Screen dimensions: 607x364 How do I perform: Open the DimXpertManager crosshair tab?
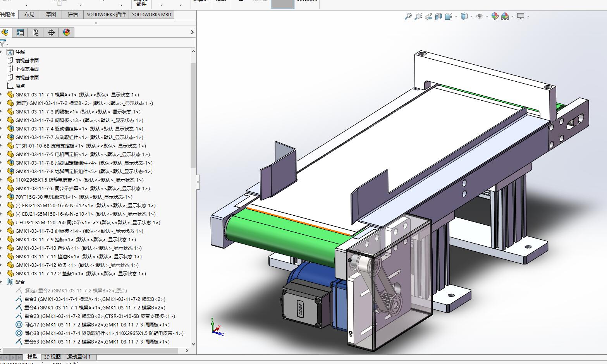[x=51, y=33]
